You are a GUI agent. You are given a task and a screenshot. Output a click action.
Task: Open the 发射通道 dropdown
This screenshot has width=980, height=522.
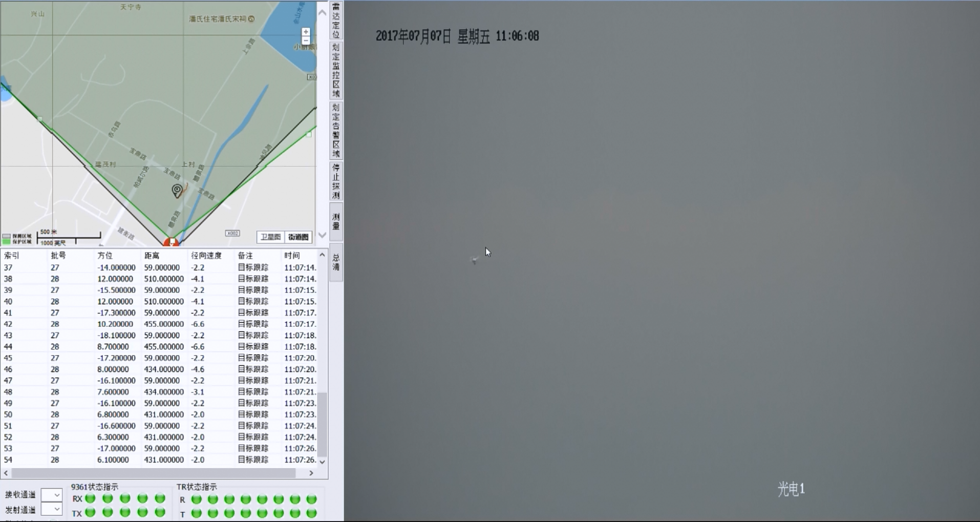tap(52, 509)
